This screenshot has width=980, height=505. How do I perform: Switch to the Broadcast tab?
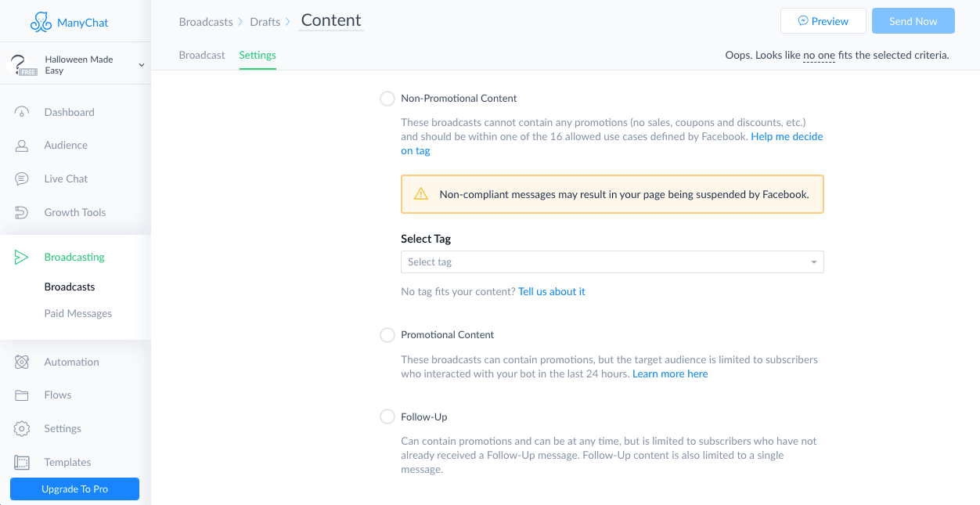[202, 56]
